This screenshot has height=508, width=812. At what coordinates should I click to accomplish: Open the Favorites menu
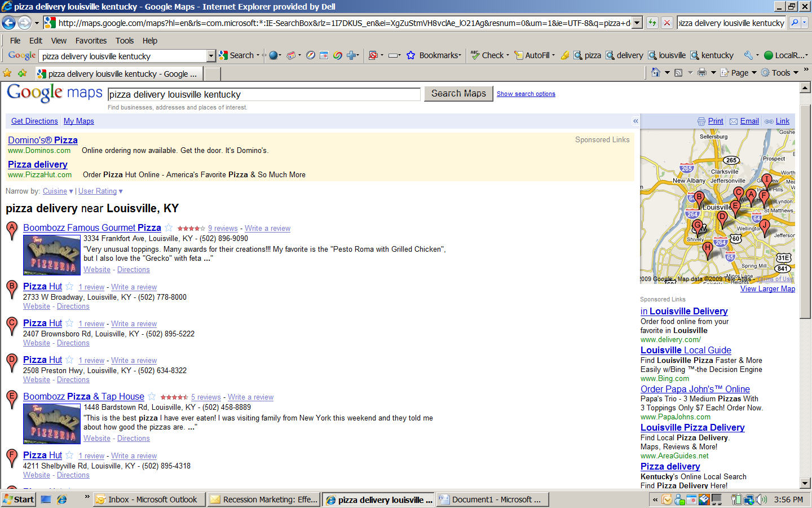tap(91, 41)
